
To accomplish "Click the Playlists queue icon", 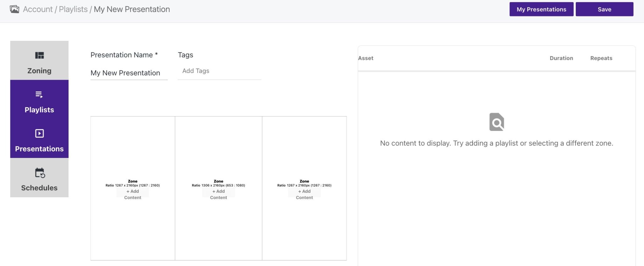I will [x=39, y=94].
